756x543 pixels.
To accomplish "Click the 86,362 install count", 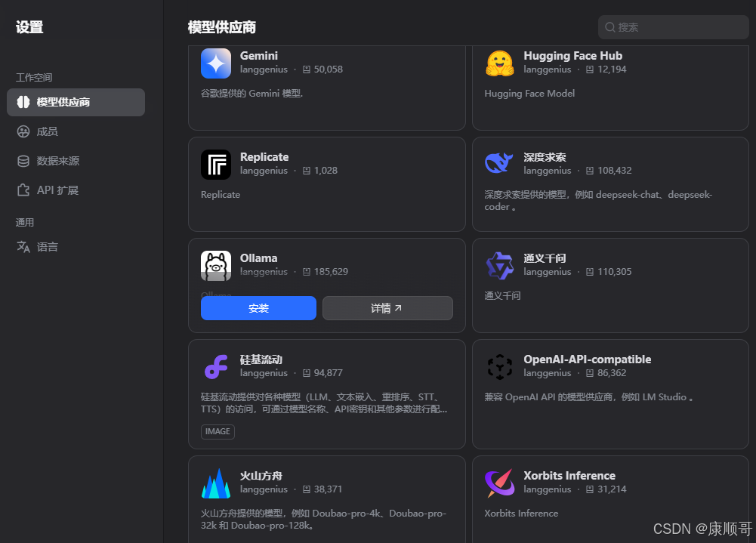I will click(x=612, y=373).
